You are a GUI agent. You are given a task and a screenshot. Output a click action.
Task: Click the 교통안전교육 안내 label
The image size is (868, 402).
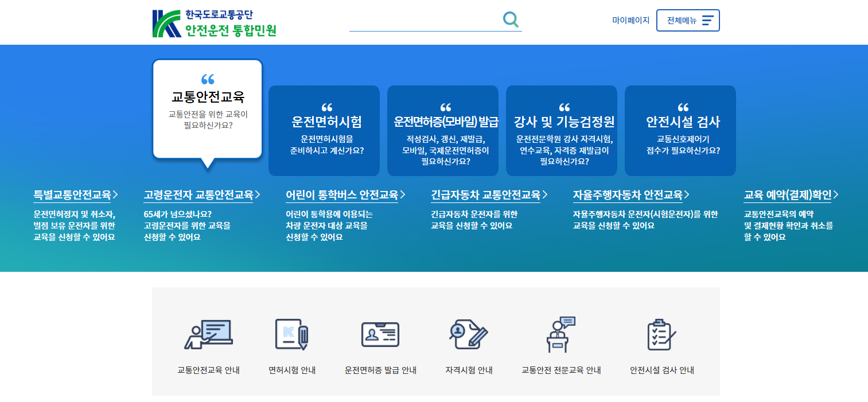[x=208, y=370]
